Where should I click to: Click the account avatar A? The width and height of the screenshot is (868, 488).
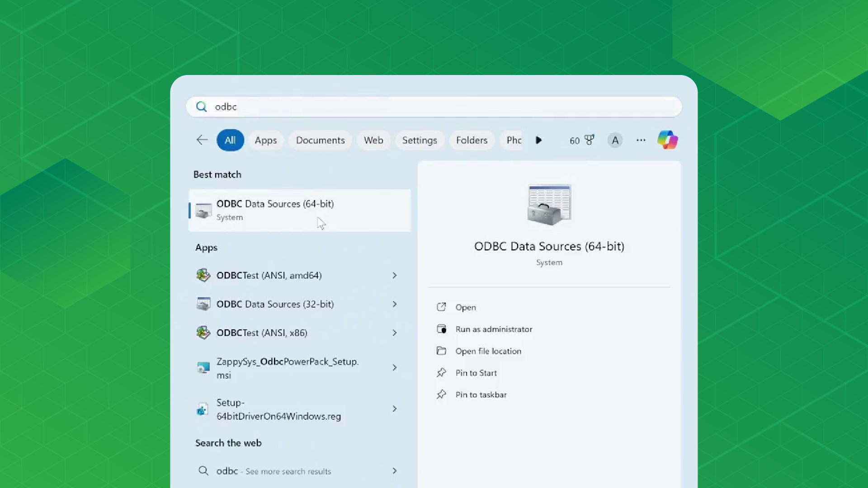point(615,141)
